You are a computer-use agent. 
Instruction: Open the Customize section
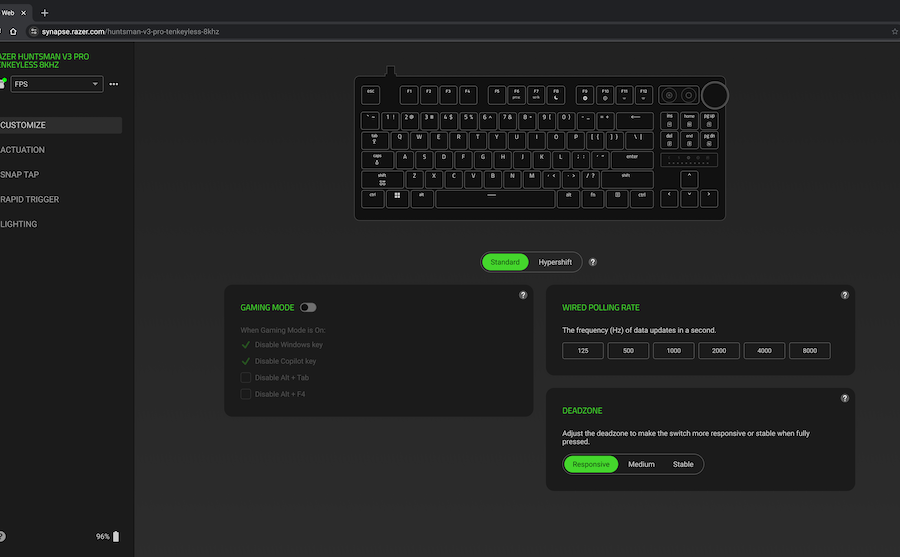coord(61,125)
